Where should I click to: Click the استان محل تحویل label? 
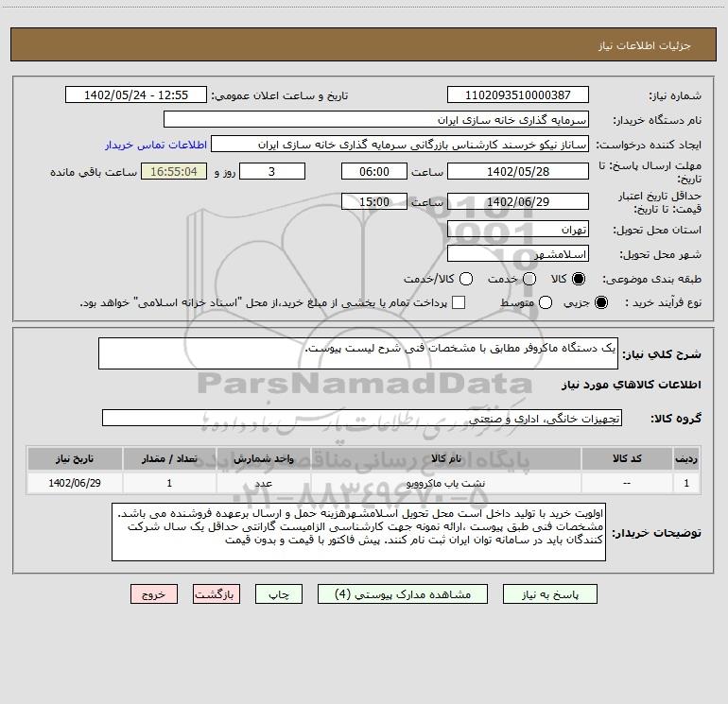(657, 230)
